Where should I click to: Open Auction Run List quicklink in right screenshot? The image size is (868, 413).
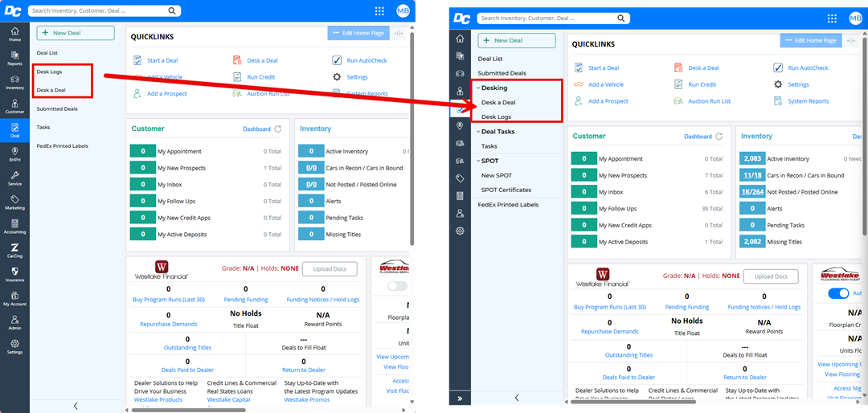pos(702,101)
